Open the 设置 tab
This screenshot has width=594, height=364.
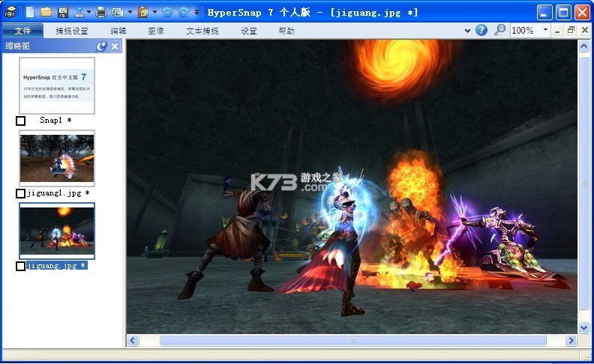pos(249,31)
